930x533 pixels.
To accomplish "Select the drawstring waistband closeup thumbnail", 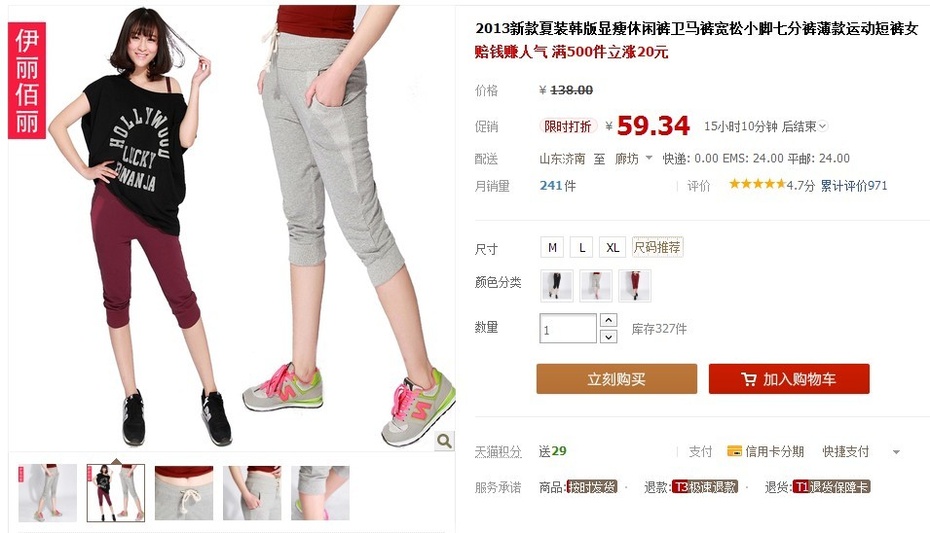I will click(184, 493).
